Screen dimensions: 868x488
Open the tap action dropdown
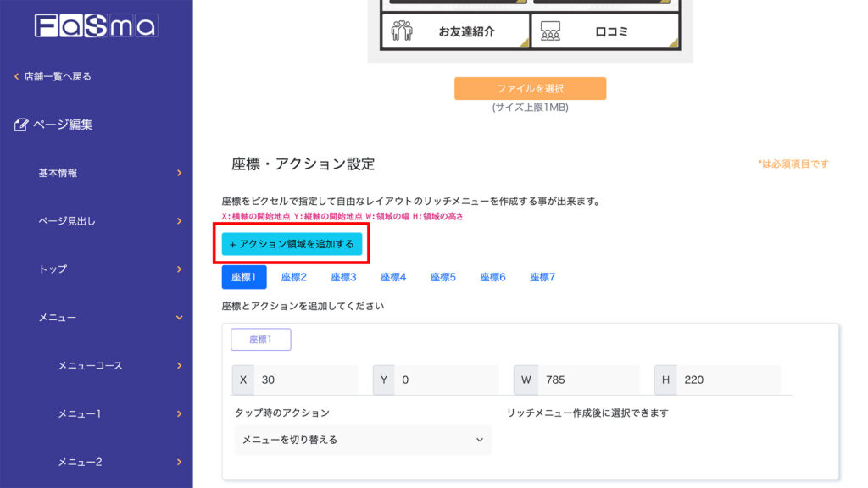click(363, 440)
